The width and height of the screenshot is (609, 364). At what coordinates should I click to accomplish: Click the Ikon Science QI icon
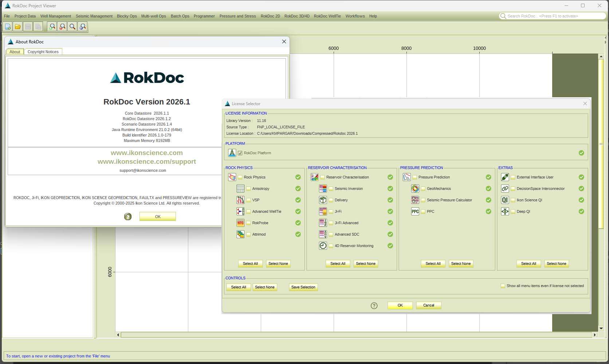click(505, 200)
